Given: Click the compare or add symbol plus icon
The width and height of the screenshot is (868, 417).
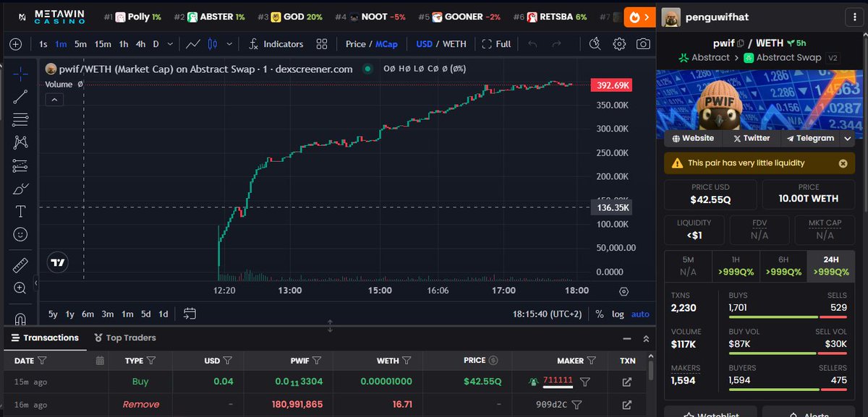Looking at the screenshot, I should (16, 44).
